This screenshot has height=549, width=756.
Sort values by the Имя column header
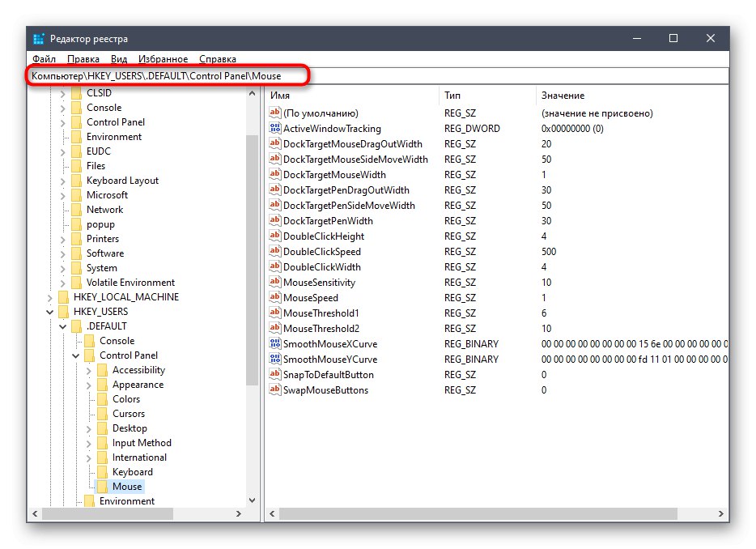[352, 96]
